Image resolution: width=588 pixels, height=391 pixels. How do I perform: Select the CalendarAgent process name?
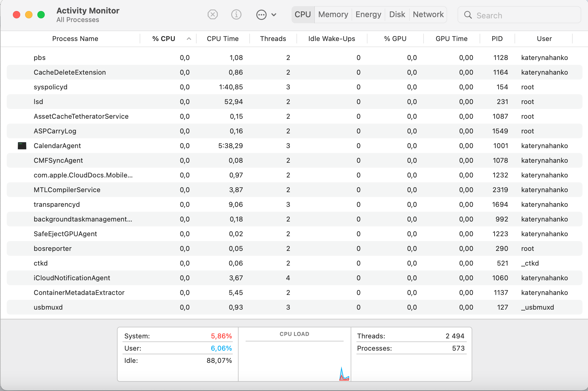click(x=57, y=146)
